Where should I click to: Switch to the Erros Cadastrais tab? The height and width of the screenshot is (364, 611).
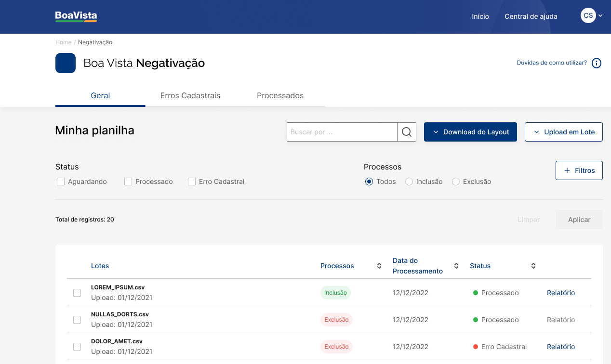pyautogui.click(x=190, y=95)
